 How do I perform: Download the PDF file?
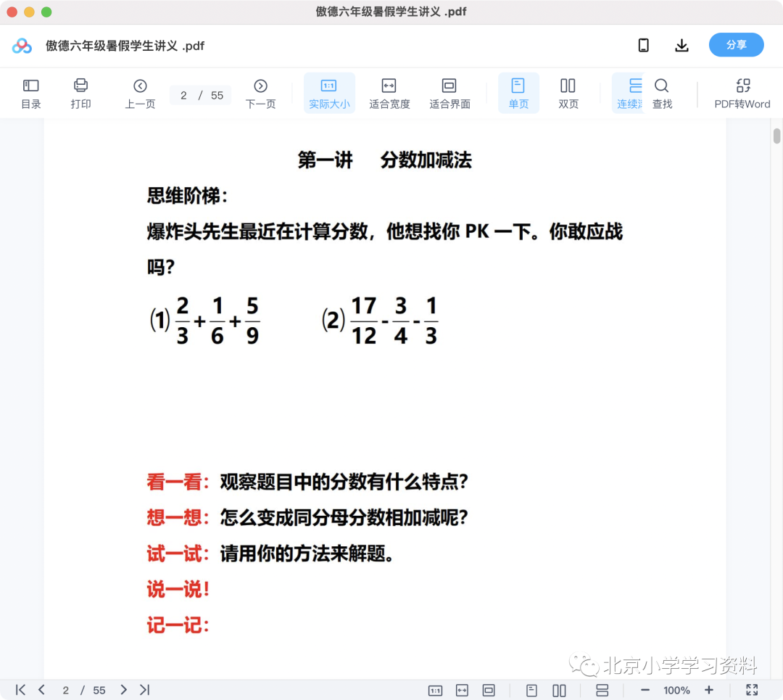(x=681, y=46)
